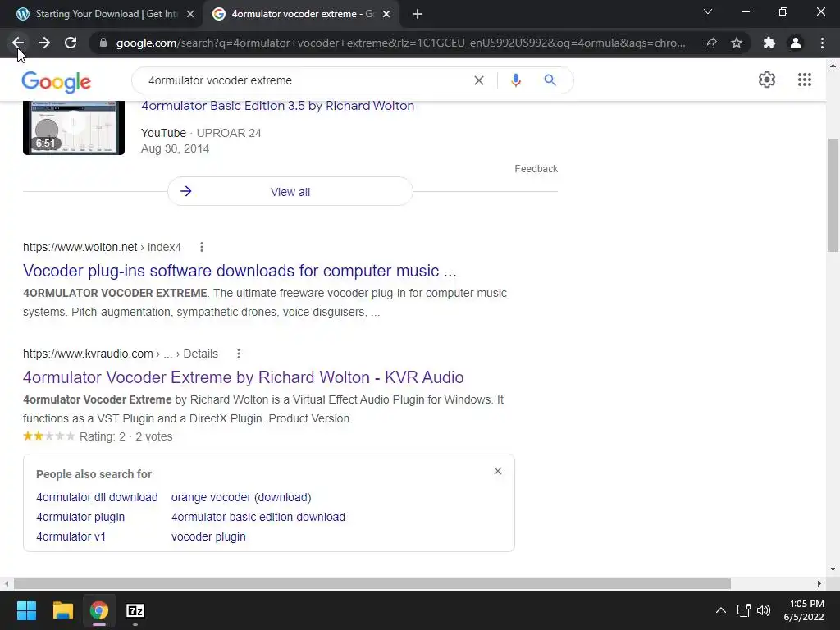The height and width of the screenshot is (630, 840).
Task: Search for 4ormulator v1
Action: coord(71,536)
